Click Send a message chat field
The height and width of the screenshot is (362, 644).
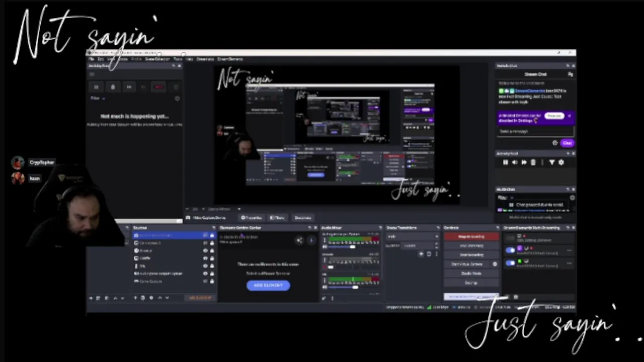point(536,131)
